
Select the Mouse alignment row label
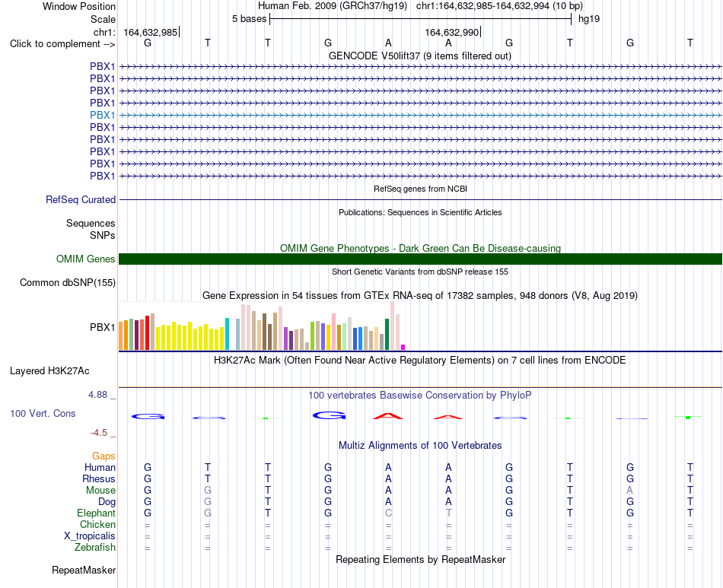(100, 491)
